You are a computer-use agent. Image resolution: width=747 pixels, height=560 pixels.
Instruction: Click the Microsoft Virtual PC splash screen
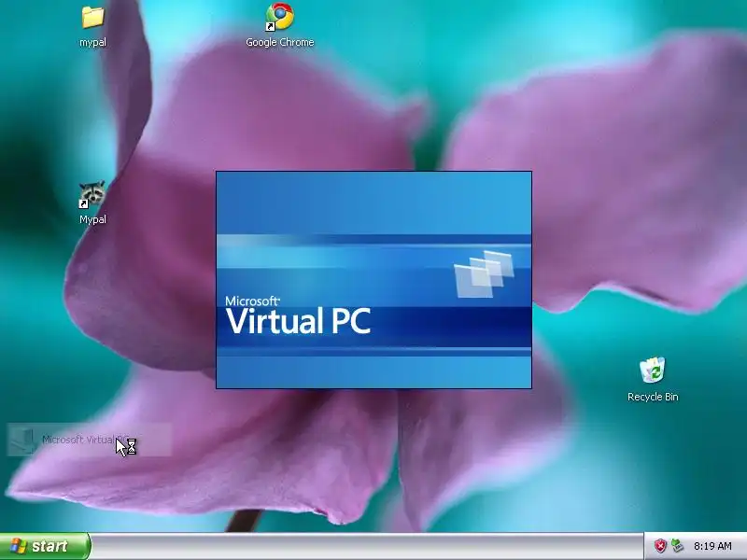click(374, 280)
